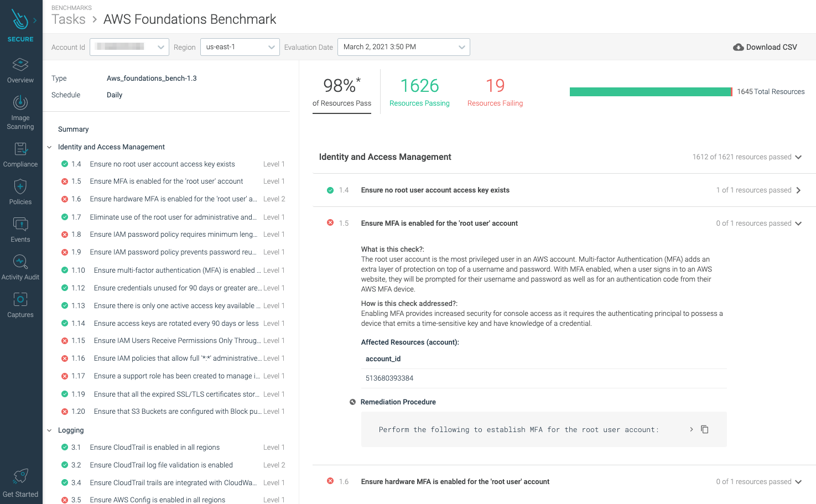Expand sidebar using arrow beside logo
The height and width of the screenshot is (504, 816).
tap(35, 20)
